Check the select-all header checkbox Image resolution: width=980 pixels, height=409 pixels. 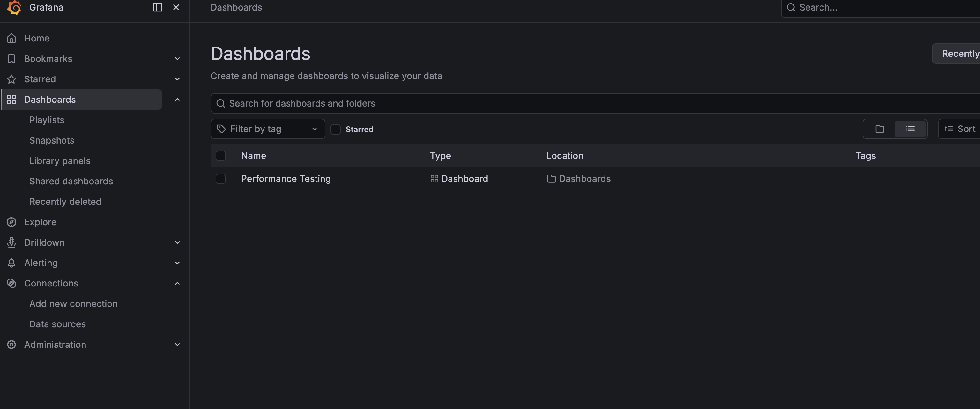tap(221, 156)
